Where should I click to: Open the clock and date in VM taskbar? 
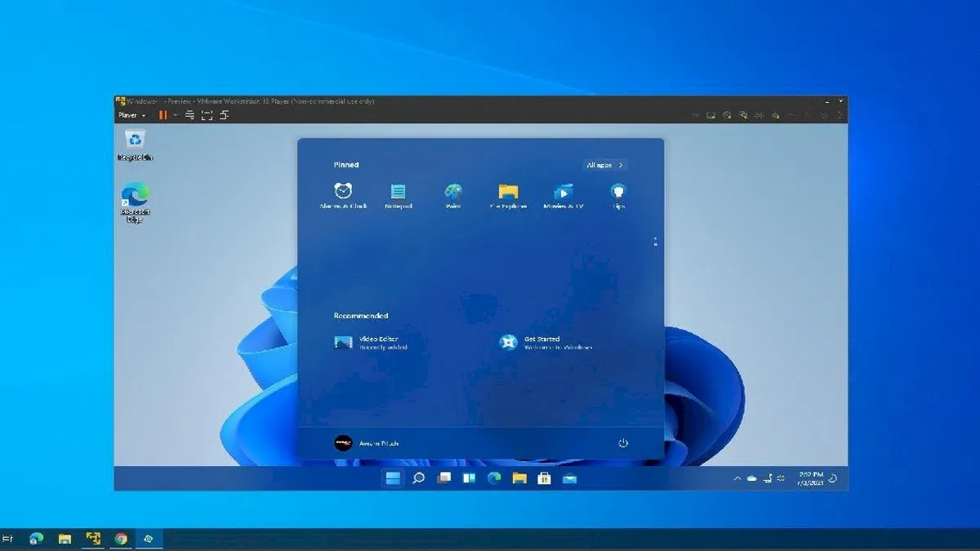click(810, 478)
